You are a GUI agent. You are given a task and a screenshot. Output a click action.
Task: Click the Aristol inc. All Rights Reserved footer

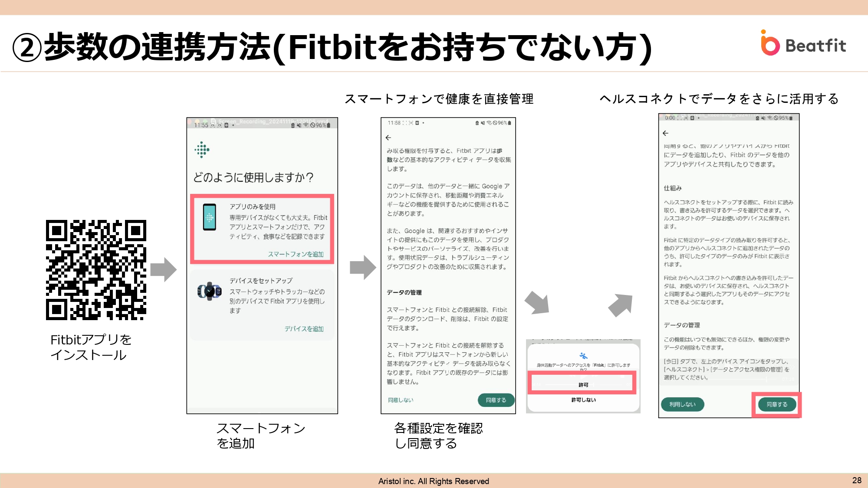pyautogui.click(x=434, y=481)
